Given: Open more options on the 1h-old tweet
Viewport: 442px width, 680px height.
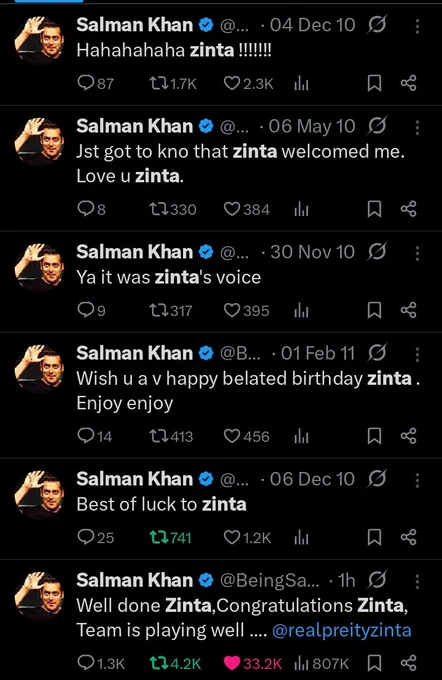Looking at the screenshot, I should pos(417,582).
